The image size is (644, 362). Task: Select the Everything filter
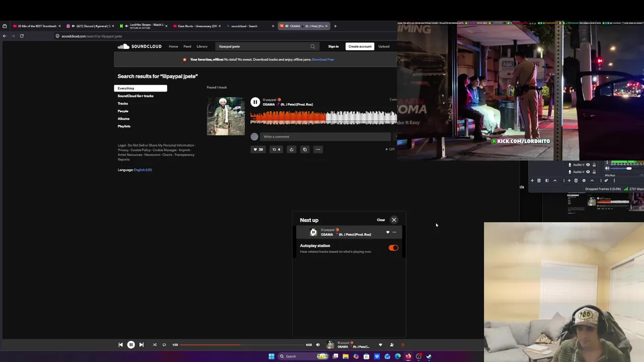(x=140, y=88)
